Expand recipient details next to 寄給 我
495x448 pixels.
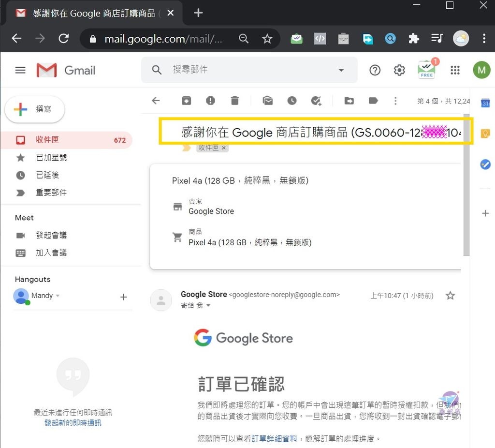pyautogui.click(x=208, y=305)
